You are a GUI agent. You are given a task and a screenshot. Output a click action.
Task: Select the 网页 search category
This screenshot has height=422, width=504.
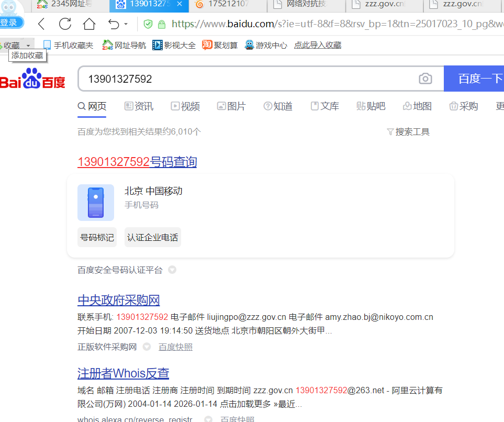point(92,106)
